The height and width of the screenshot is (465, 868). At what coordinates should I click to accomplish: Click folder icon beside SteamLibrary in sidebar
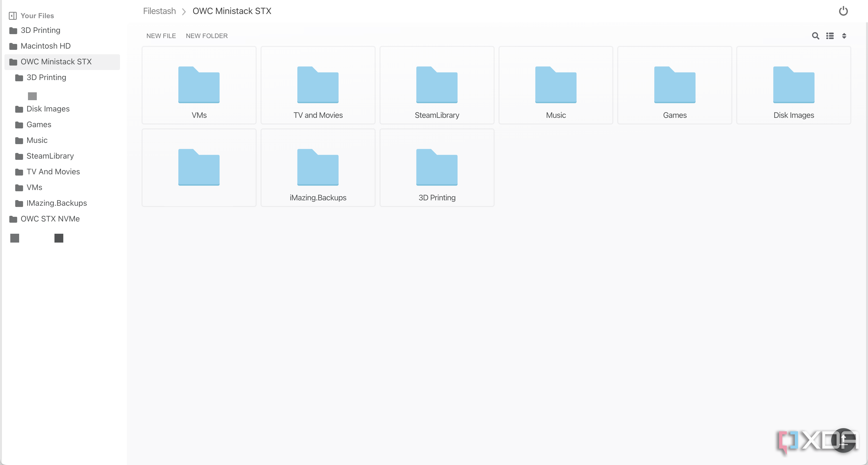(x=19, y=156)
